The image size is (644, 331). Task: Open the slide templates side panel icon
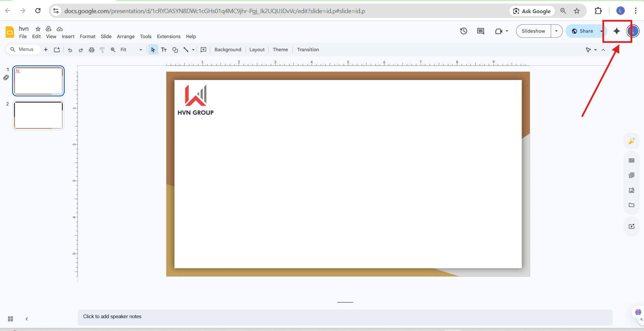(632, 160)
